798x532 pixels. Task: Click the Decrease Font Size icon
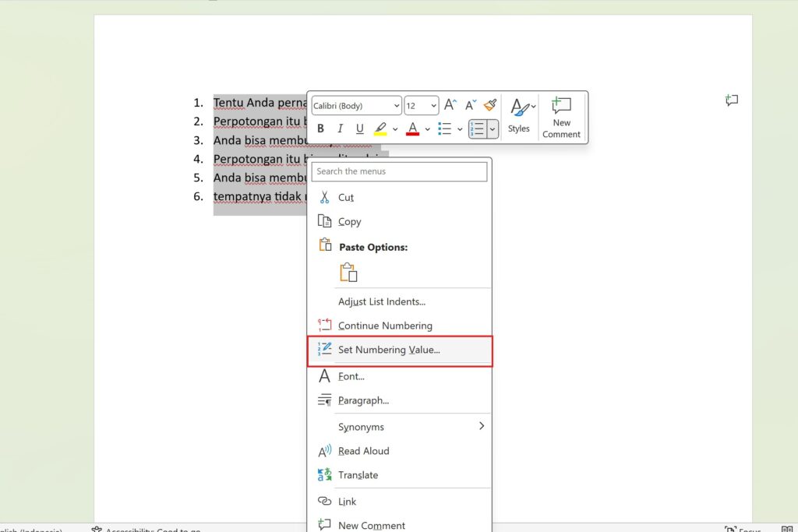[x=471, y=105]
